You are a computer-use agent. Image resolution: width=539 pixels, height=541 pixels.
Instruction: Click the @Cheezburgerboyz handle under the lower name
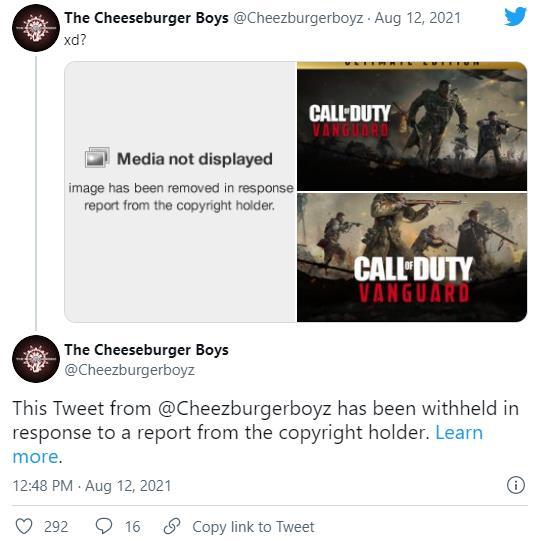[129, 370]
